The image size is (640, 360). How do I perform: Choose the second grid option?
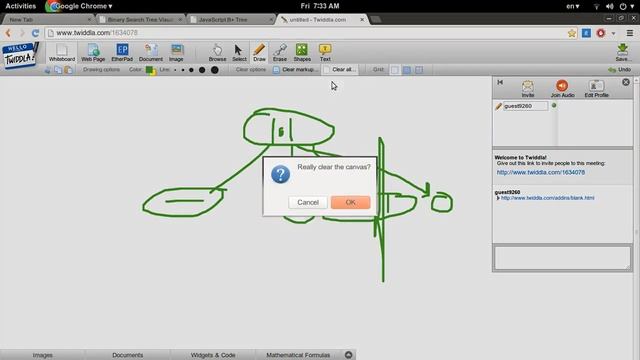tap(407, 70)
